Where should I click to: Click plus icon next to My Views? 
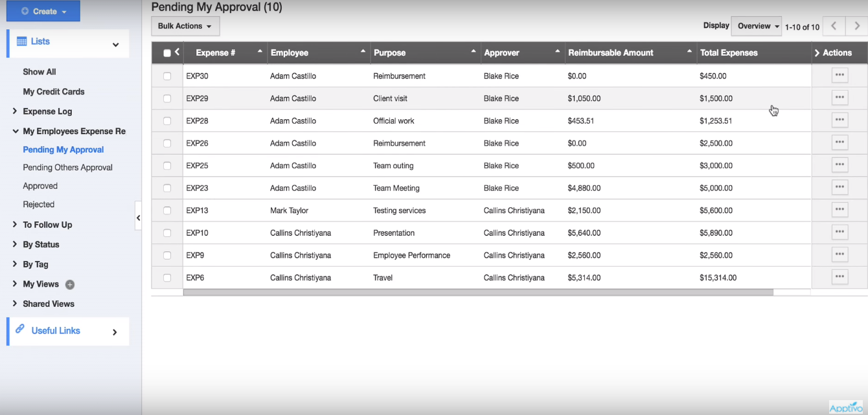(x=69, y=284)
